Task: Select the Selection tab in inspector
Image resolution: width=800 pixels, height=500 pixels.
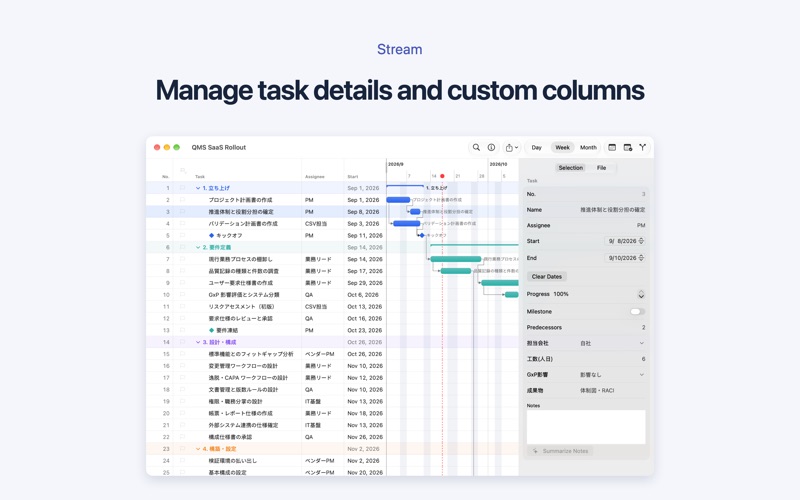Action: [x=570, y=168]
